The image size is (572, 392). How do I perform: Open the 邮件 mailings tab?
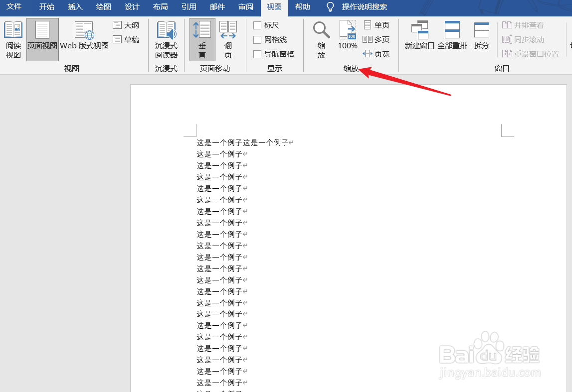point(217,6)
